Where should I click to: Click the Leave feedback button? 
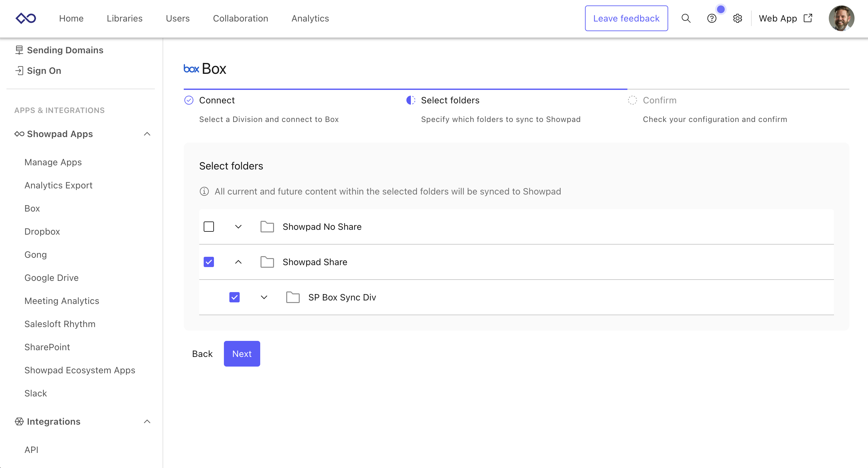(x=626, y=18)
